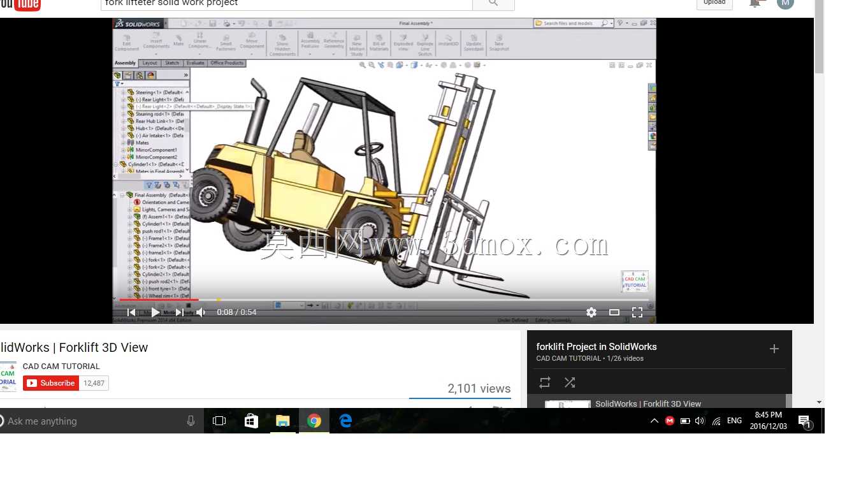868x487 pixels.
Task: Click Bill of Materials tool
Action: (x=379, y=43)
